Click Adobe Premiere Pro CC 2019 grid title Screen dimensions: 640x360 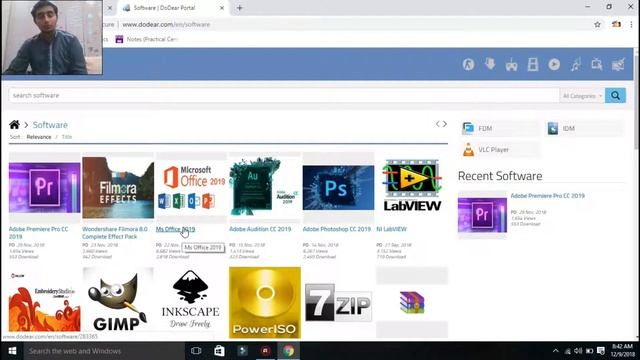pos(38,233)
